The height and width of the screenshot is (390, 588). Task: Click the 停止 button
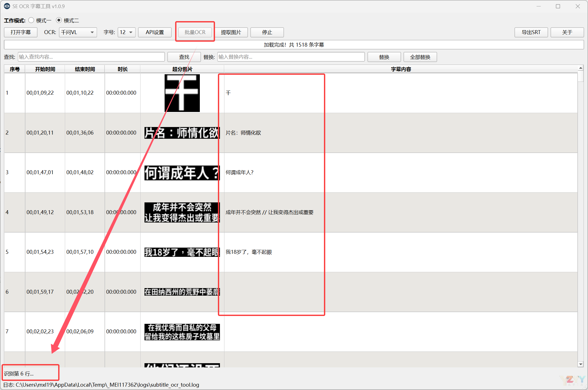coord(267,32)
